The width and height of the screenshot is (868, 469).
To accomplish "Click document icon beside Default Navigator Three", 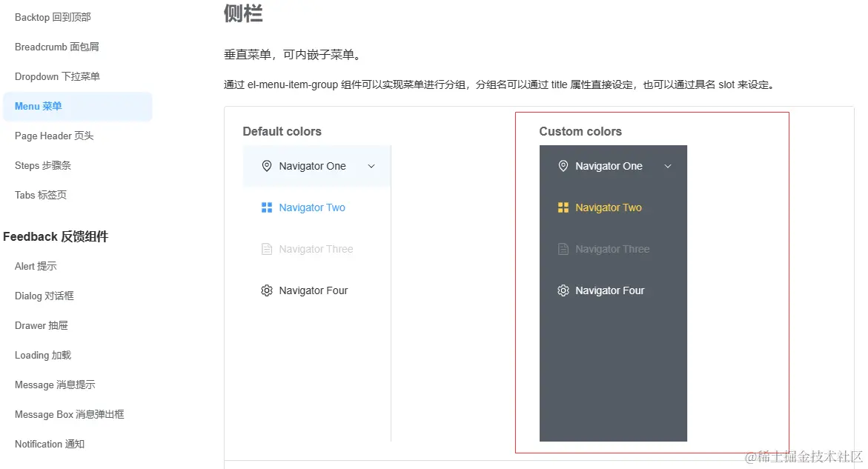I will click(x=266, y=249).
